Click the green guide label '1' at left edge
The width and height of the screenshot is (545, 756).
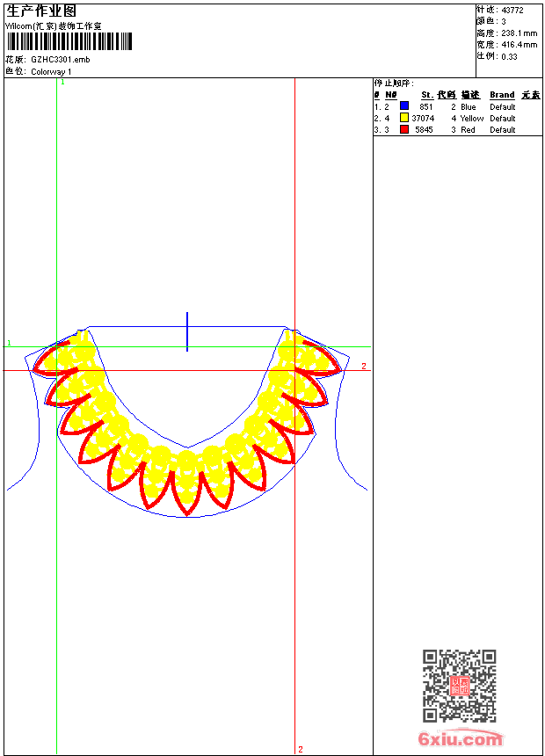[x=9, y=343]
